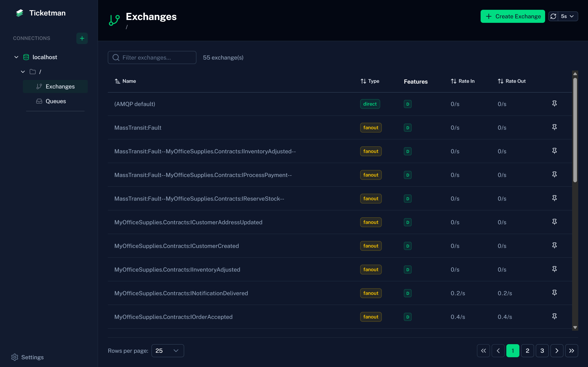588x367 pixels.
Task: Select Exchanges in the sidebar
Action: tap(60, 86)
